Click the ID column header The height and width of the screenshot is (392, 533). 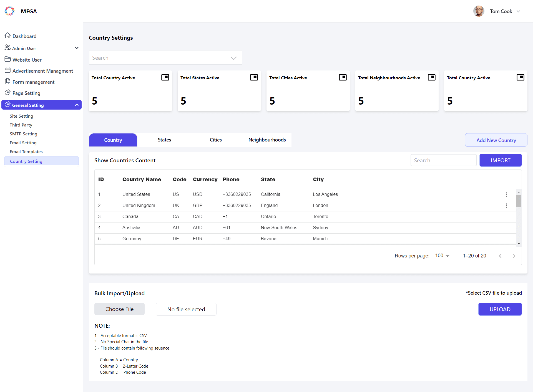pos(101,179)
